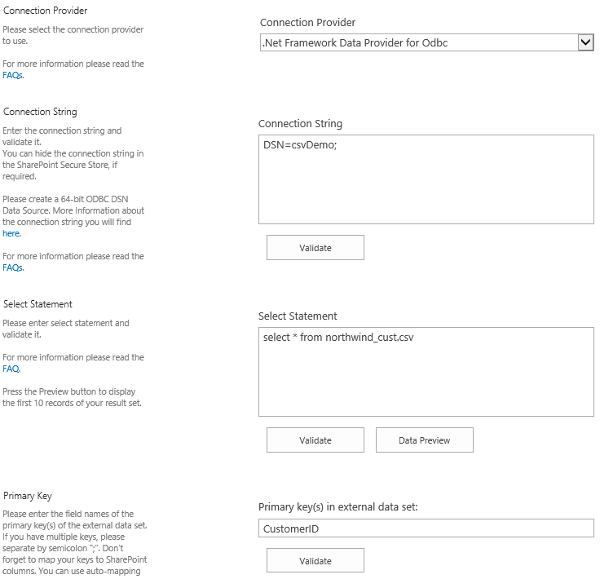Click the 'Press the Preview button' help text
The height and width of the screenshot is (579, 600).
coord(72,391)
